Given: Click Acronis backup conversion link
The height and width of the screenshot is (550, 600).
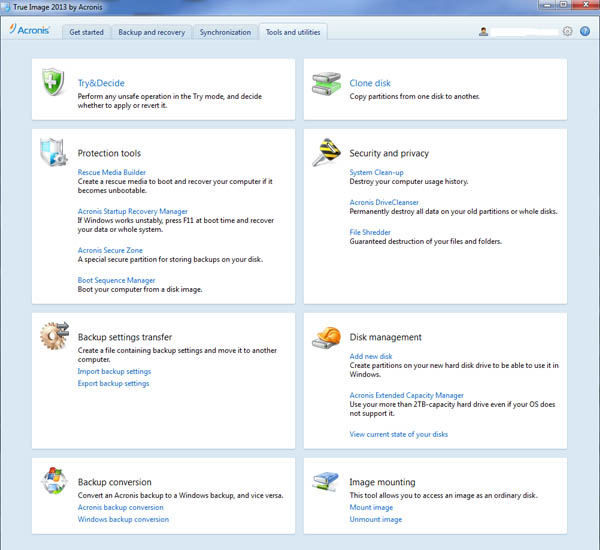Looking at the screenshot, I should point(121,507).
